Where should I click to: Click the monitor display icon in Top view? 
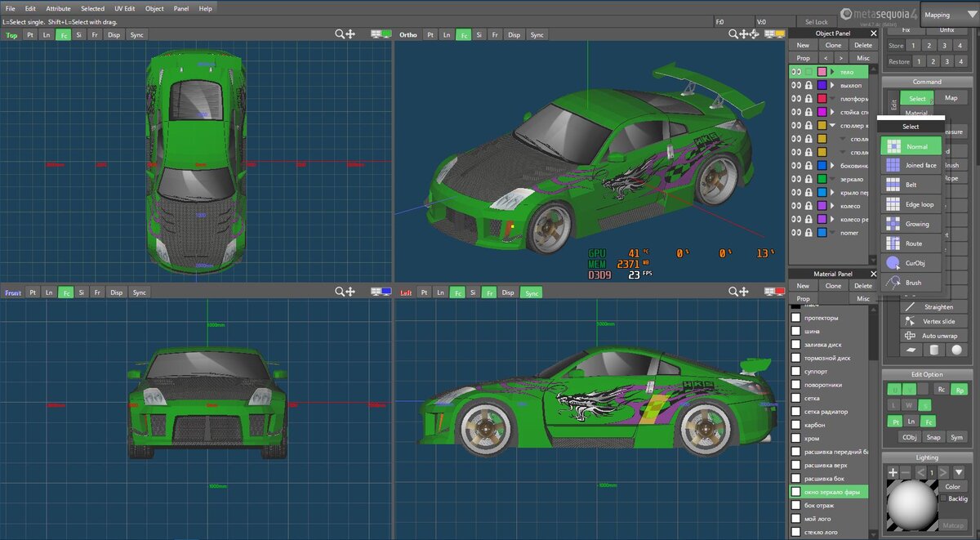pyautogui.click(x=381, y=34)
